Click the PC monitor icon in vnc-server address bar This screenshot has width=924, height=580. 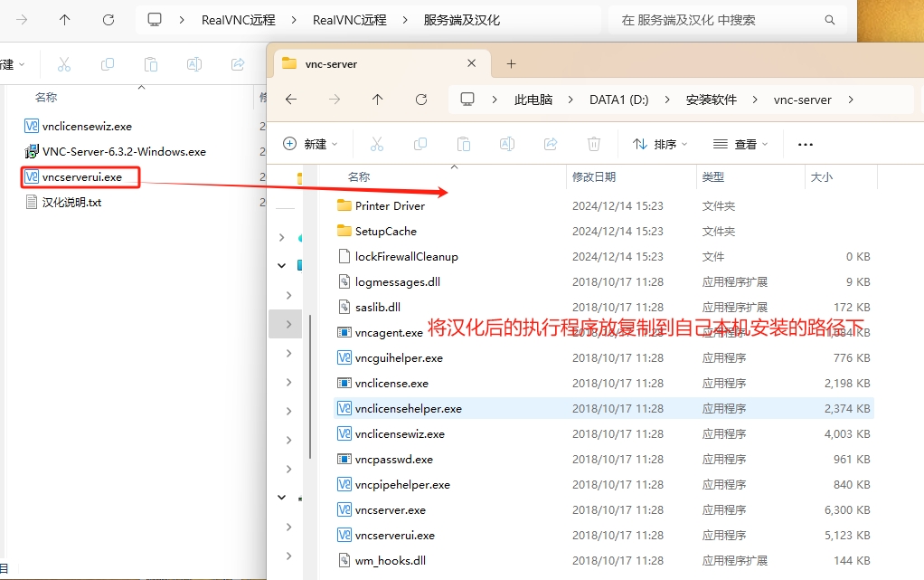coord(467,100)
